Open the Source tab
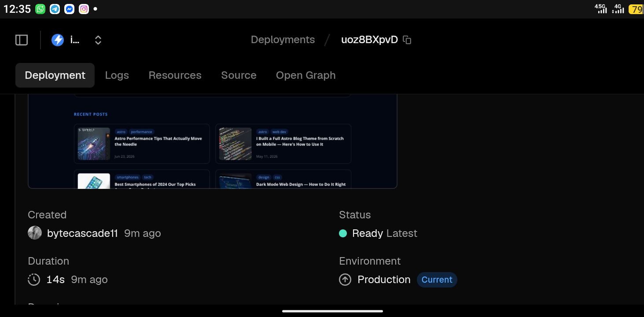The width and height of the screenshot is (644, 317). 239,75
